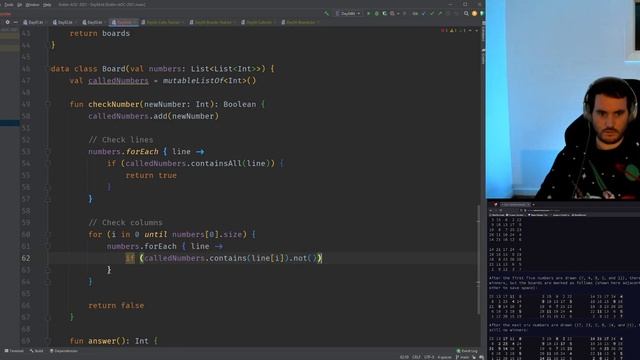Screen dimensions: 640x360
Task: Open the Build tool window
Action: pos(37,351)
